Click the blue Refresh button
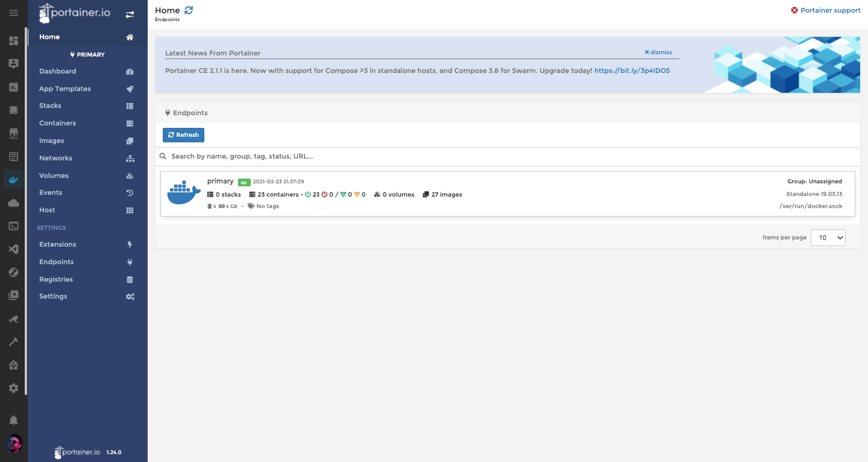868x462 pixels. (x=183, y=135)
